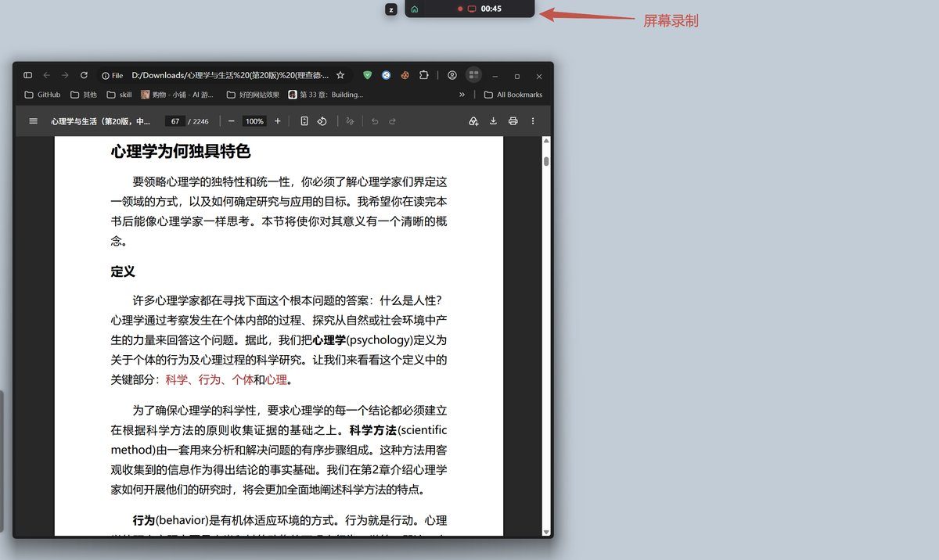Click the zoom level field showing 100%
939x560 pixels.
[254, 121]
